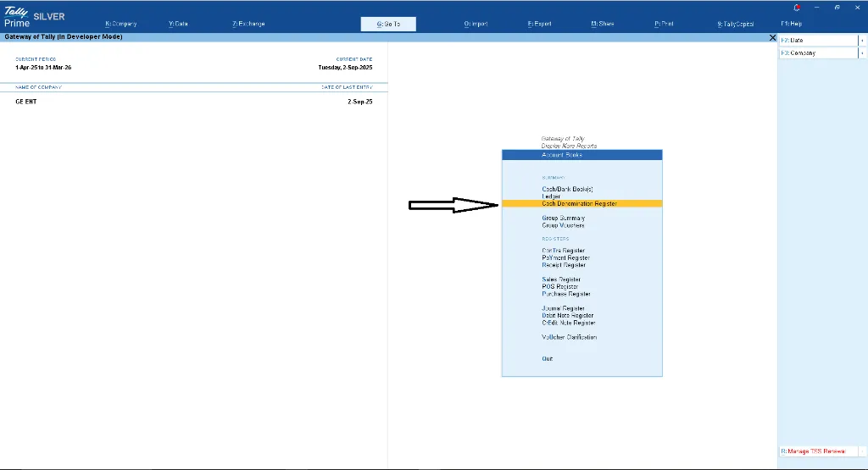Open the POS Register
This screenshot has height=470, width=868.
560,286
